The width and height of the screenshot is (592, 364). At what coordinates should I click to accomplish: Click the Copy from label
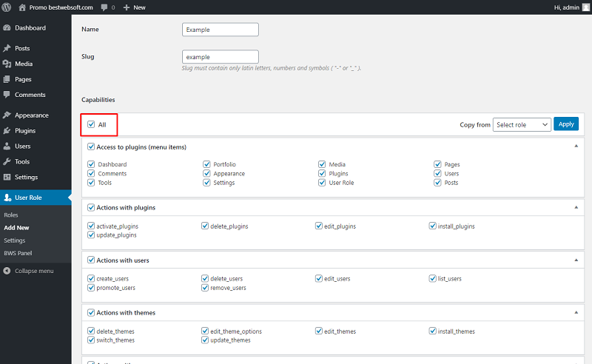point(475,124)
